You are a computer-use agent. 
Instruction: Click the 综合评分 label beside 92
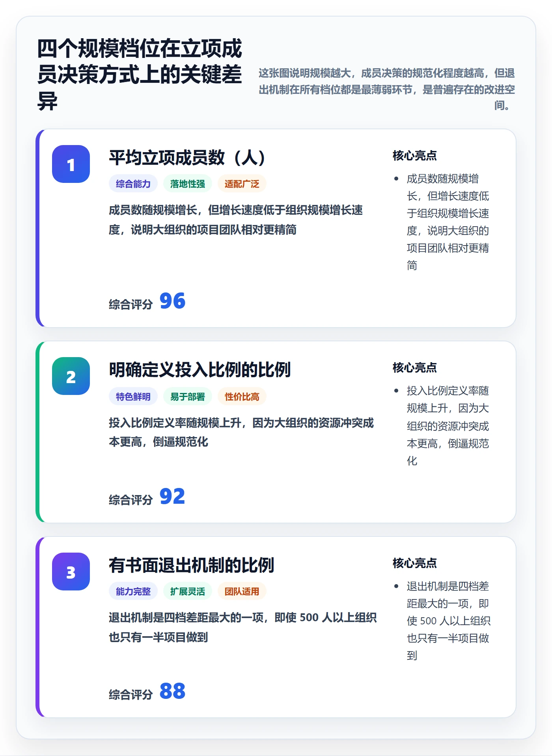131,500
